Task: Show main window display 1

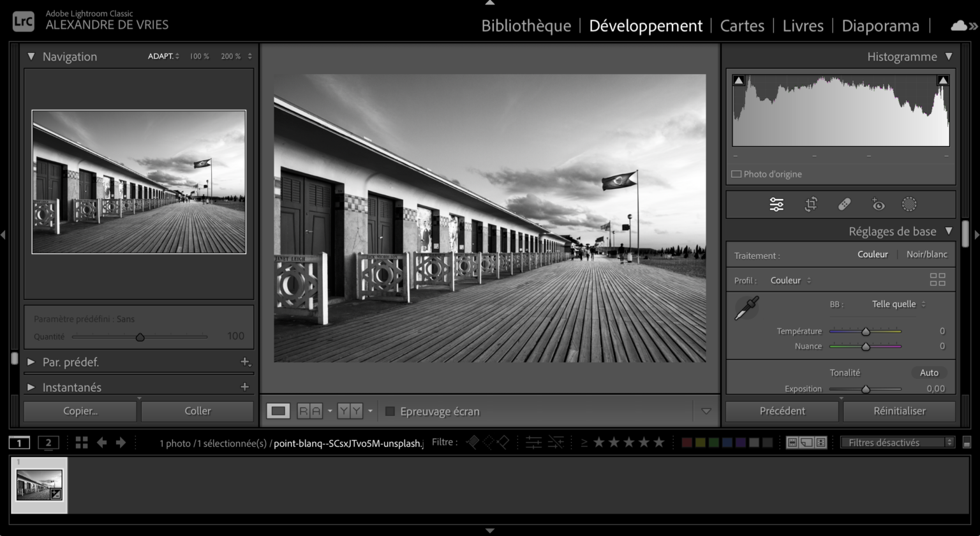Action: (x=19, y=442)
